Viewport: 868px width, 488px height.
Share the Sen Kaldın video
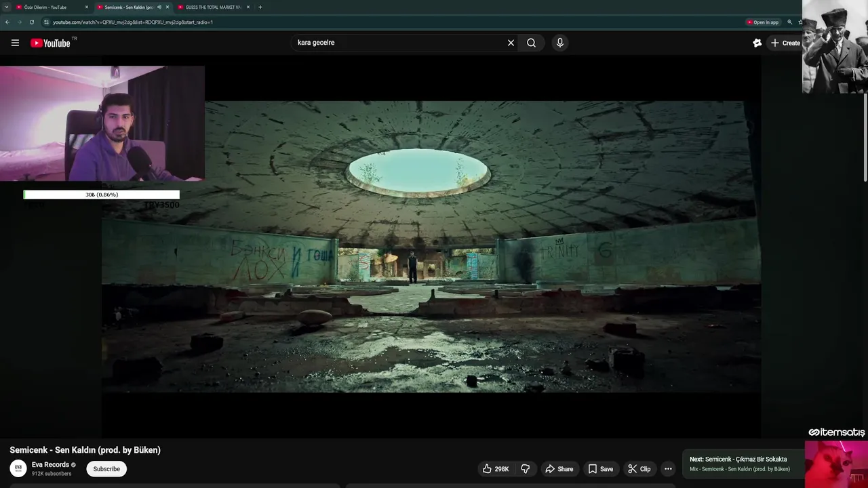pyautogui.click(x=559, y=469)
